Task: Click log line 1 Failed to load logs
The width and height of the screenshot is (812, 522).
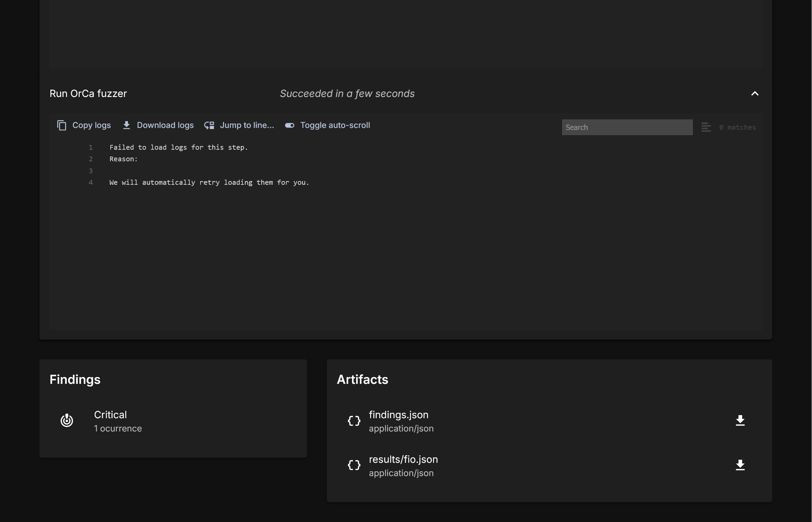Action: coord(179,147)
